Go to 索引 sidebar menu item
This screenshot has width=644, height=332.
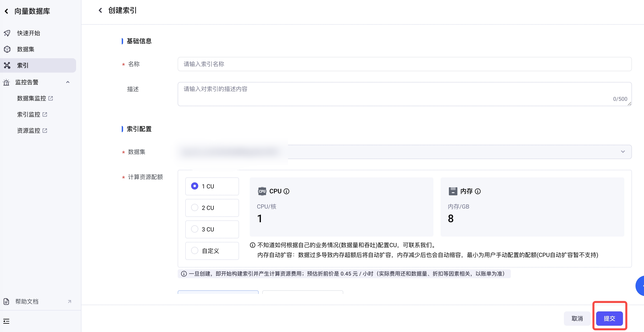tap(23, 66)
